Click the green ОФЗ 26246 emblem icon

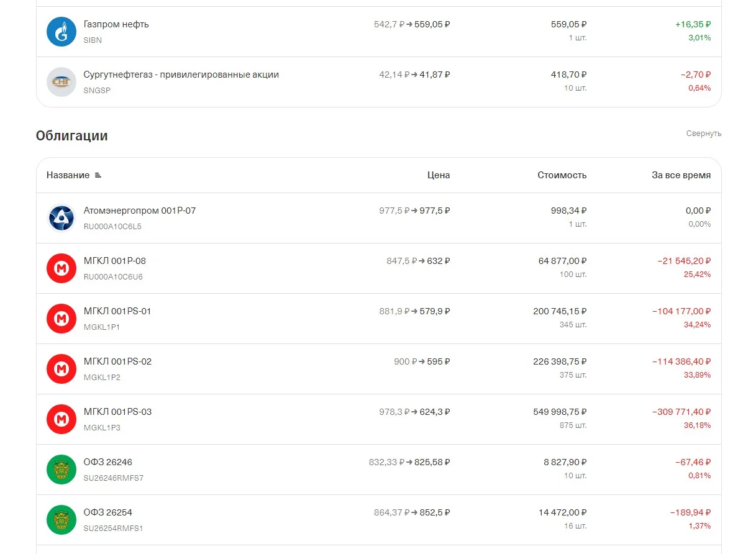point(61,470)
